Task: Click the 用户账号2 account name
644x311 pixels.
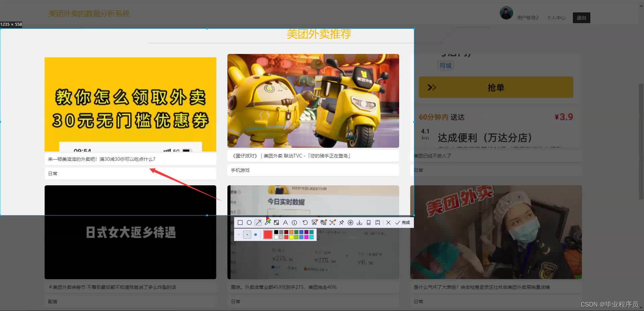Action: [528, 18]
